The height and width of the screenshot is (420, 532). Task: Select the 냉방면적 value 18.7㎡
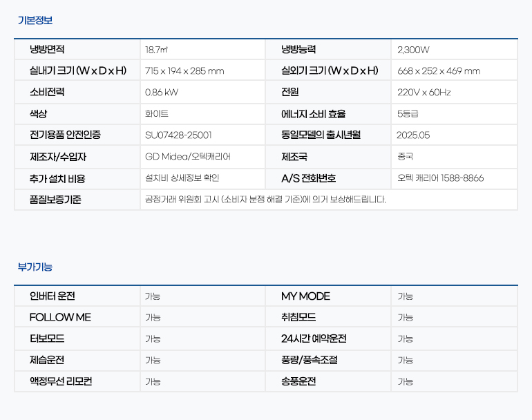[x=157, y=50]
